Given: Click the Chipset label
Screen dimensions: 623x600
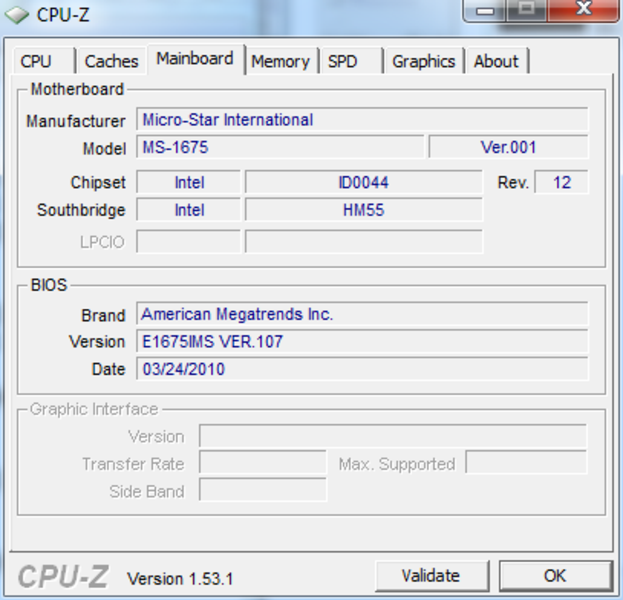Looking at the screenshot, I should click(98, 183).
